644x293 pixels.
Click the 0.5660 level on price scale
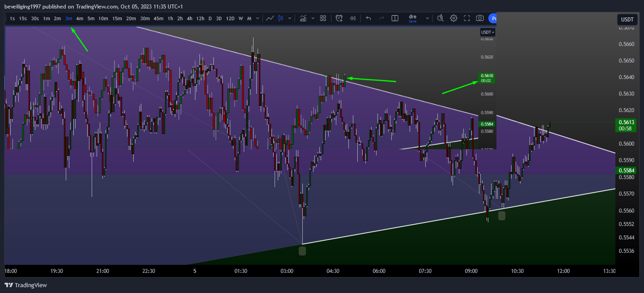(626, 44)
